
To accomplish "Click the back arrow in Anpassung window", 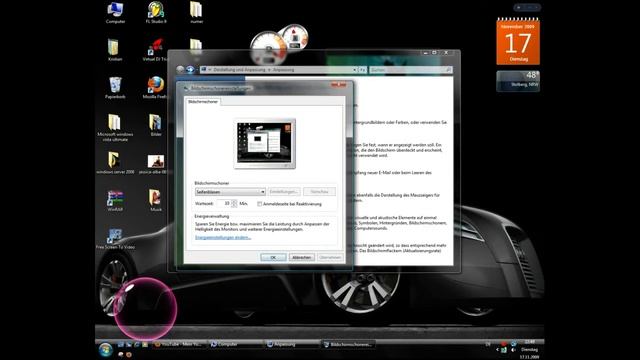I will click(180, 70).
